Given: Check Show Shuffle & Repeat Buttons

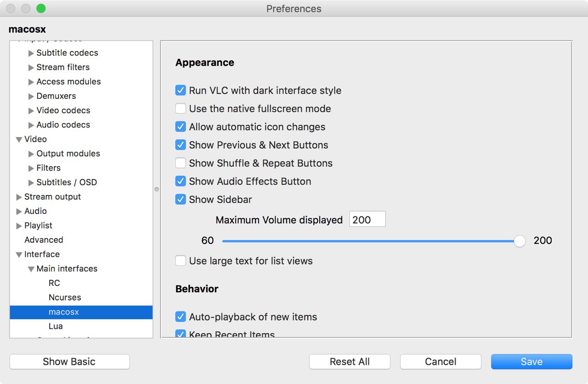Looking at the screenshot, I should pyautogui.click(x=181, y=163).
